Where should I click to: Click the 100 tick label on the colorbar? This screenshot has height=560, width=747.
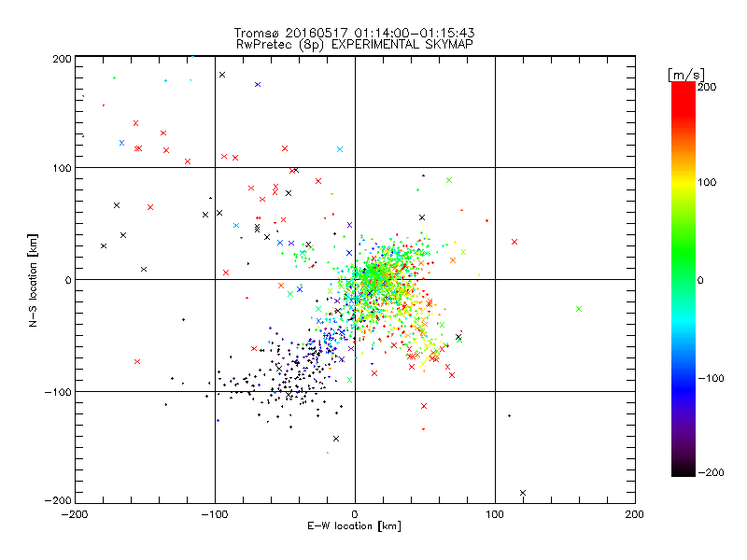(x=707, y=182)
